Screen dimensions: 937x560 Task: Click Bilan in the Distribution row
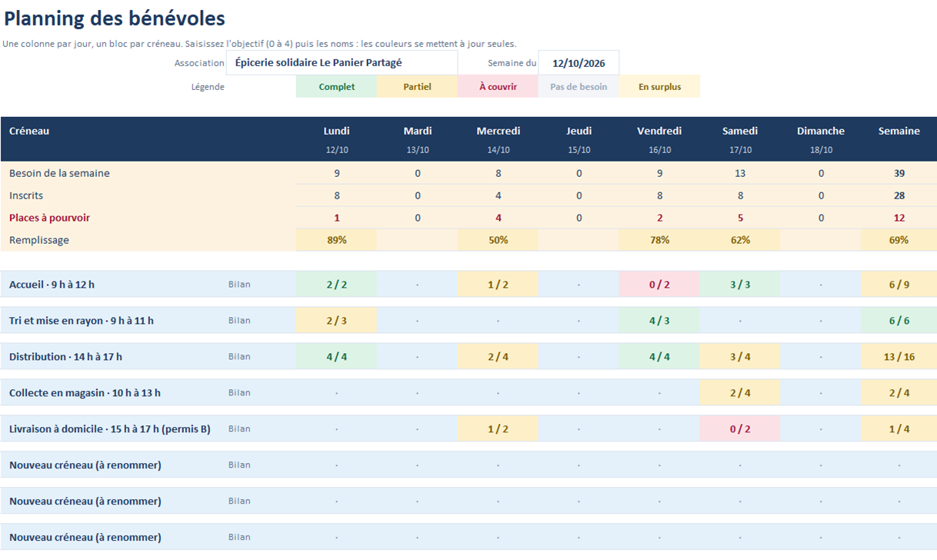[x=239, y=357]
